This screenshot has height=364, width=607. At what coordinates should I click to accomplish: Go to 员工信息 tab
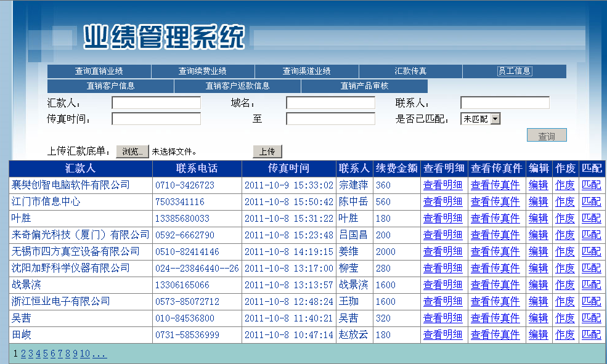coord(515,71)
